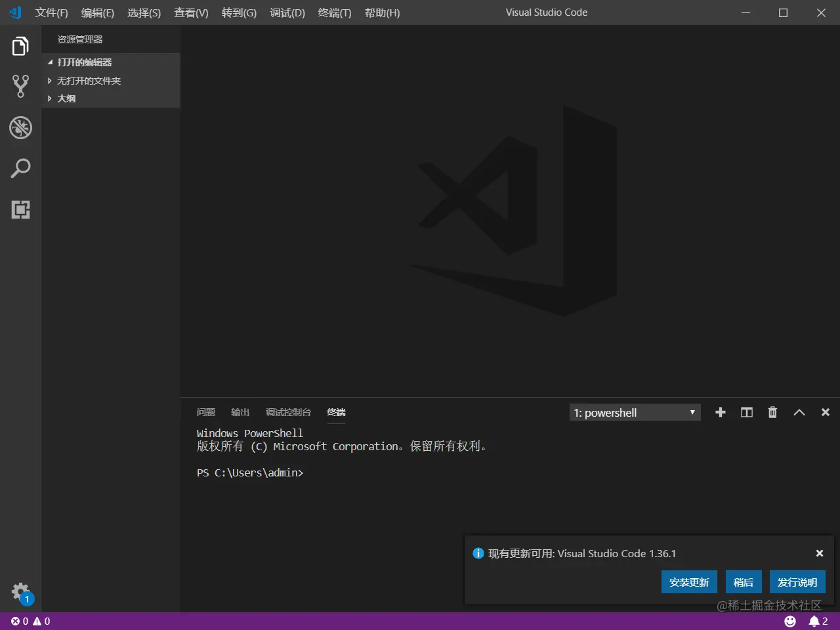Open the 编辑(E) menu
The width and height of the screenshot is (840, 630).
[98, 12]
